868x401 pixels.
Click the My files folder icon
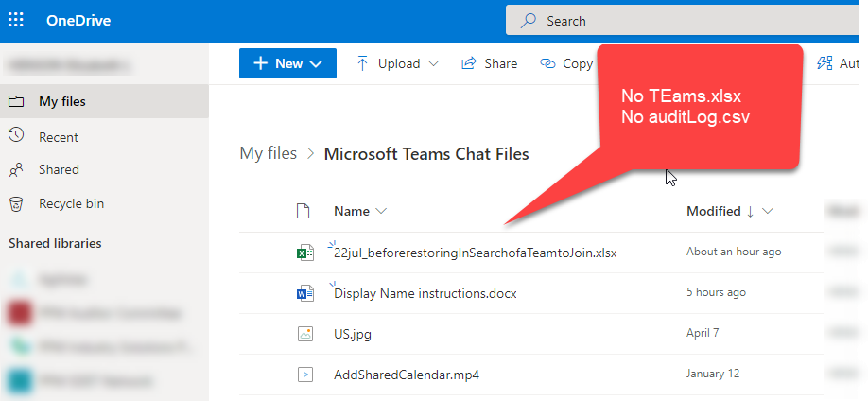coord(16,101)
